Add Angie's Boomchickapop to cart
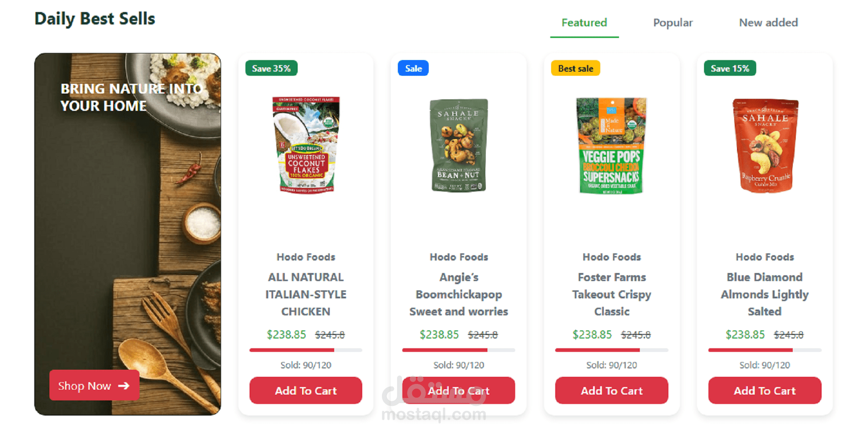The image size is (868, 432). [459, 391]
